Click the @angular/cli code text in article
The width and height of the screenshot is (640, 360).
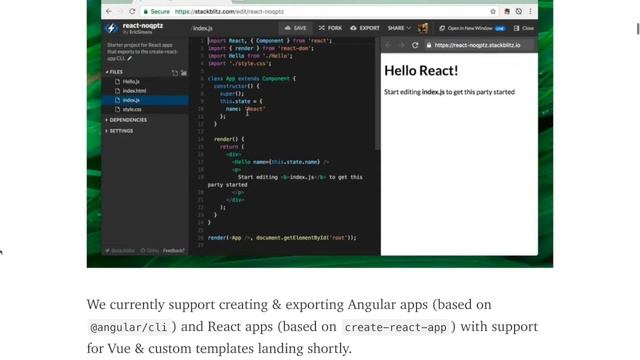pyautogui.click(x=129, y=327)
